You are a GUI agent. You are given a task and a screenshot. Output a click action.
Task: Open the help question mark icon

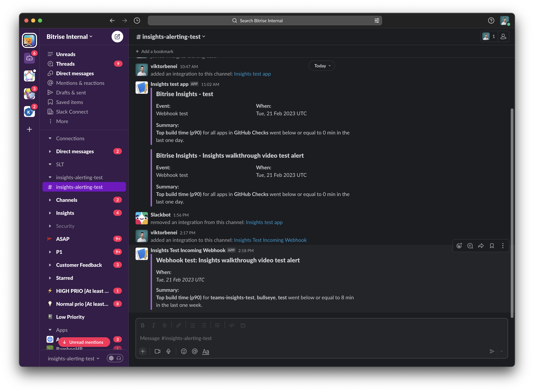[x=491, y=21]
